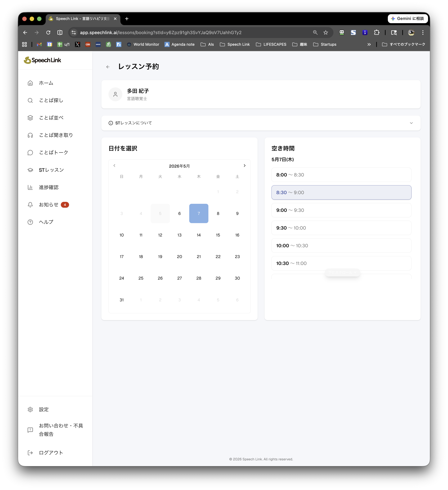
Task: Open ことば探し in the sidebar
Action: pyautogui.click(x=55, y=100)
